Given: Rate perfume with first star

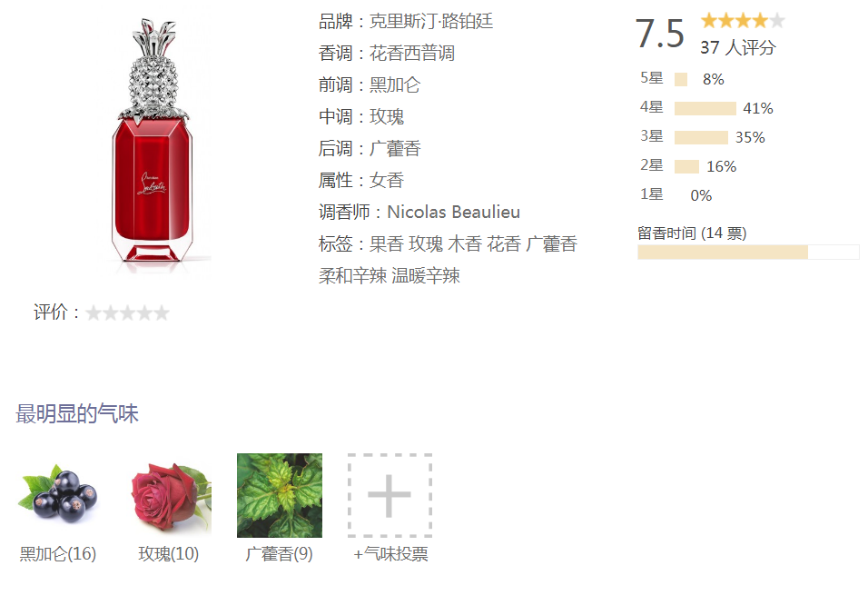Looking at the screenshot, I should (x=94, y=313).
